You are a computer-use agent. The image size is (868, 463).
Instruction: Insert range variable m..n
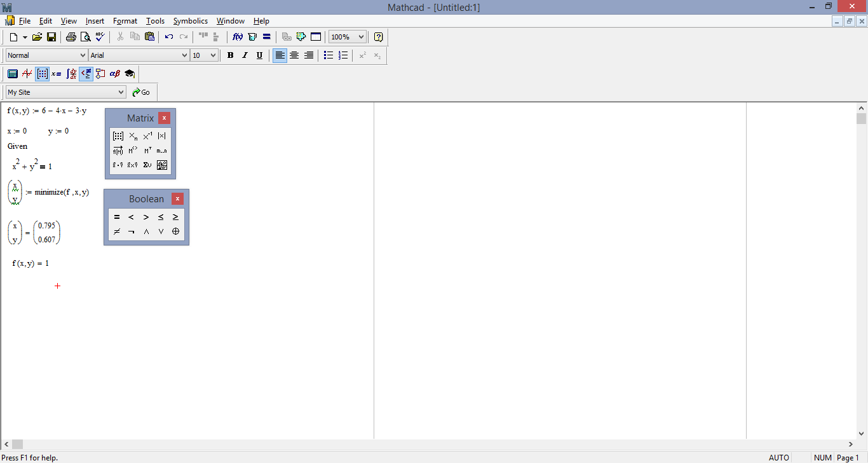tap(162, 150)
